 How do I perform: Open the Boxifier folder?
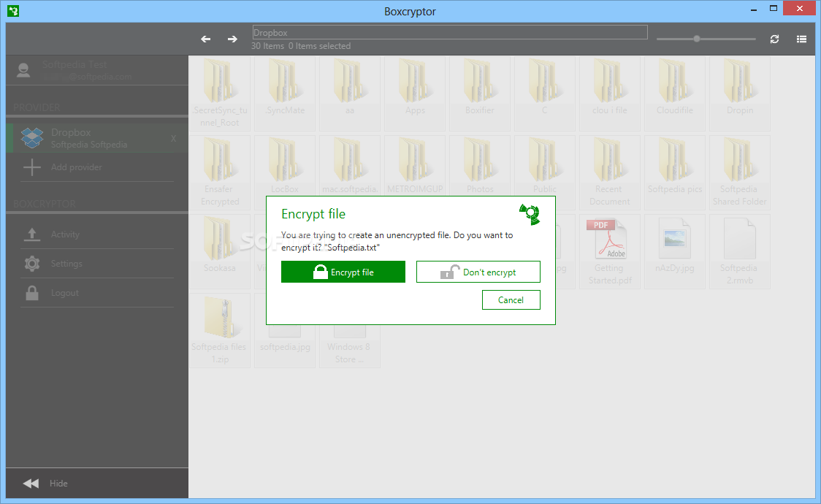click(480, 93)
